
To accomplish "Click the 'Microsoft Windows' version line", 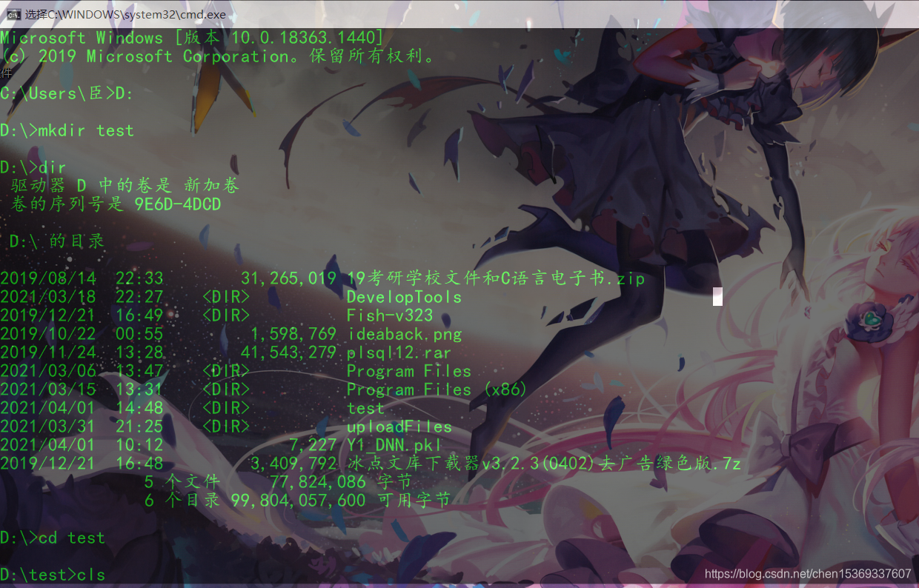I will 192,38.
